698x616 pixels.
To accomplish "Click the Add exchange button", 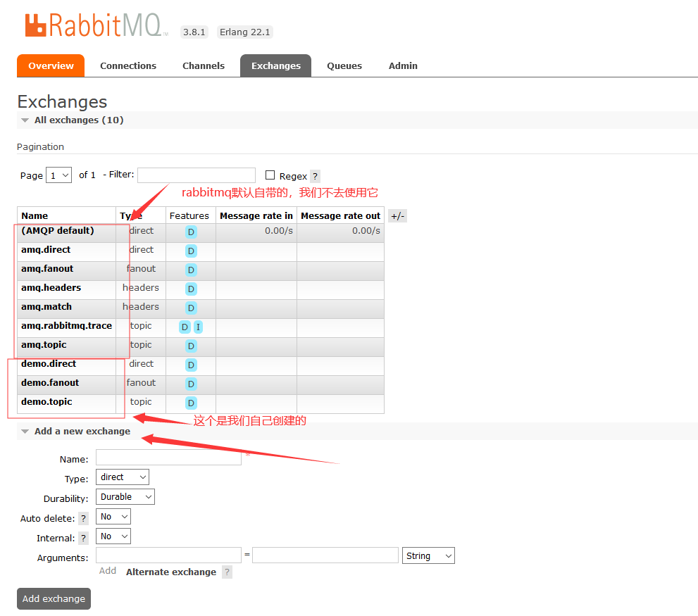I will 54,598.
